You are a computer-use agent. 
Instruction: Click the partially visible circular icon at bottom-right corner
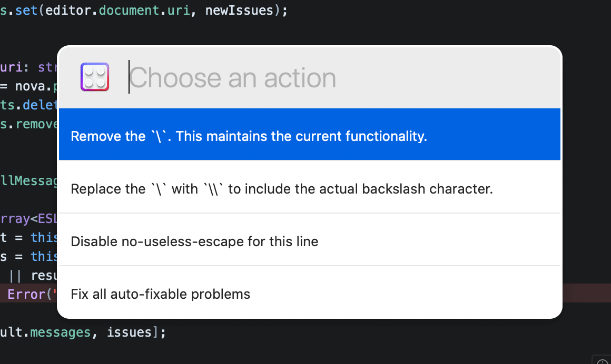point(603,360)
